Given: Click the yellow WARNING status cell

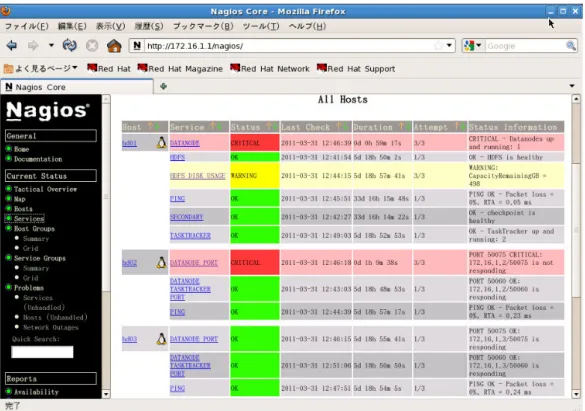Looking at the screenshot, I should [254, 175].
